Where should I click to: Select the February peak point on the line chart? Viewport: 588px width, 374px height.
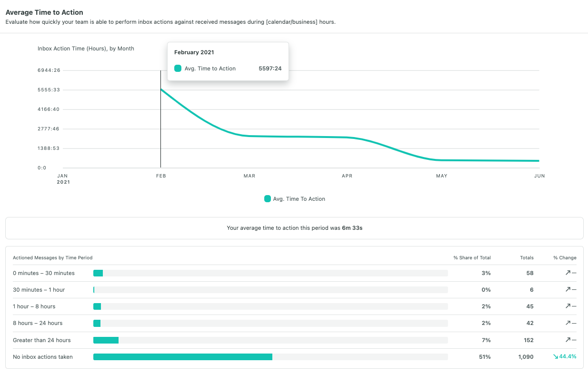coord(161,89)
